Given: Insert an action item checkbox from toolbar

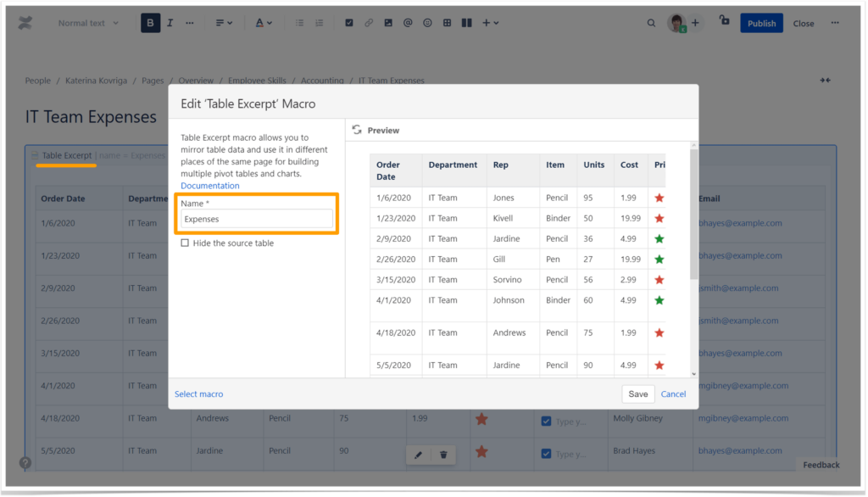Looking at the screenshot, I should point(349,23).
